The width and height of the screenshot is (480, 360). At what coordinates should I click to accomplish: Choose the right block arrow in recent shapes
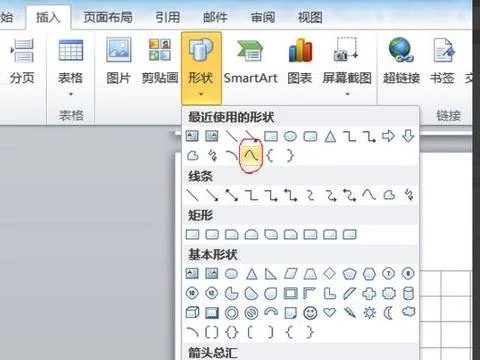(x=388, y=136)
